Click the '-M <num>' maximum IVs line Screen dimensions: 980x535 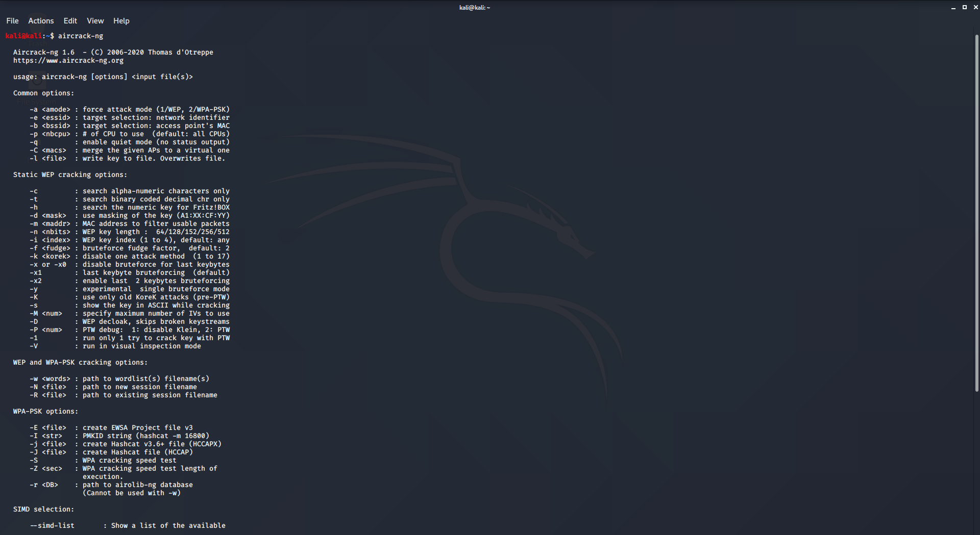[x=130, y=314]
